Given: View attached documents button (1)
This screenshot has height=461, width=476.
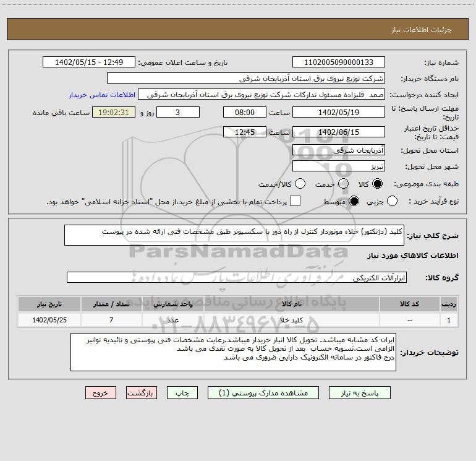Looking at the screenshot, I should pyautogui.click(x=263, y=393).
